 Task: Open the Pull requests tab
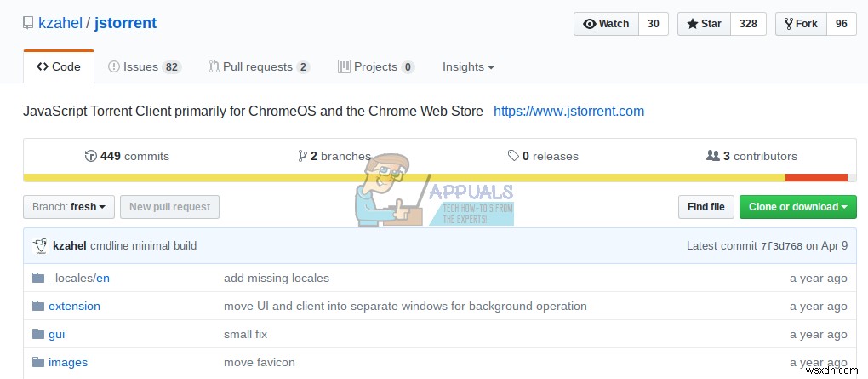tap(259, 67)
